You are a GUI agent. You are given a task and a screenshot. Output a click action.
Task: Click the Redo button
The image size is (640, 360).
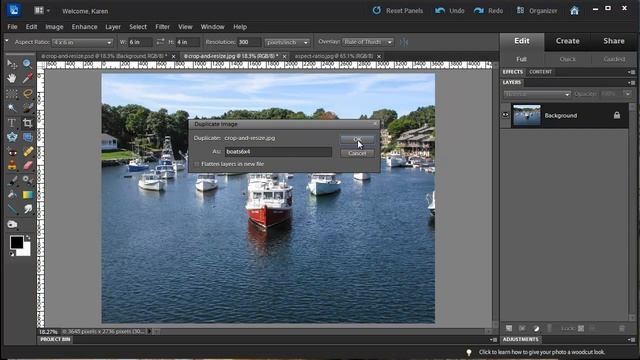click(489, 11)
